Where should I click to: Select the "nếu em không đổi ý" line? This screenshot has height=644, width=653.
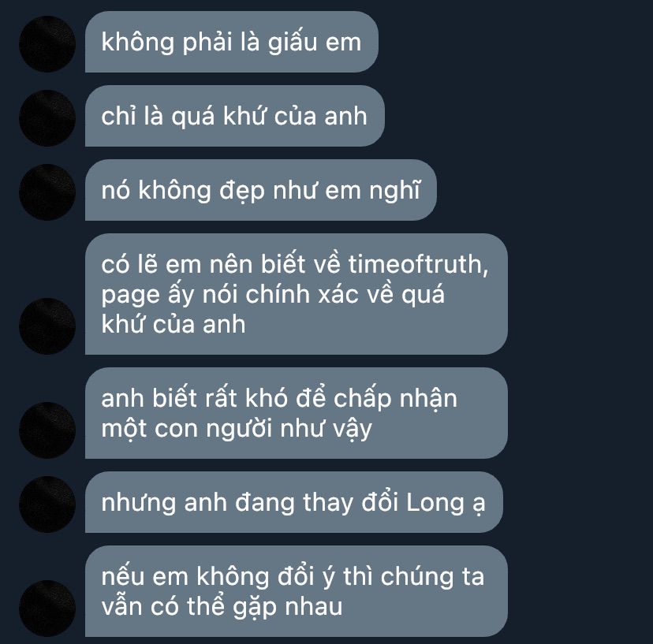point(293,577)
